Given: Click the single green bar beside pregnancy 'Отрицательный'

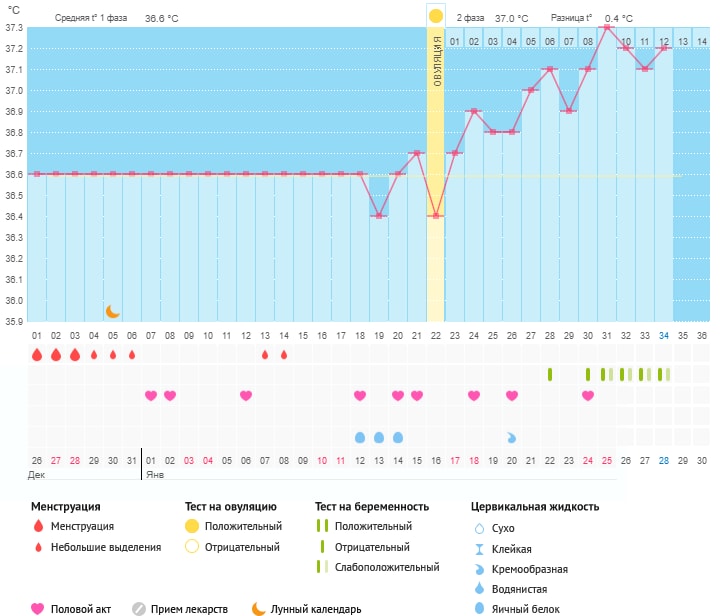Looking at the screenshot, I should [322, 546].
